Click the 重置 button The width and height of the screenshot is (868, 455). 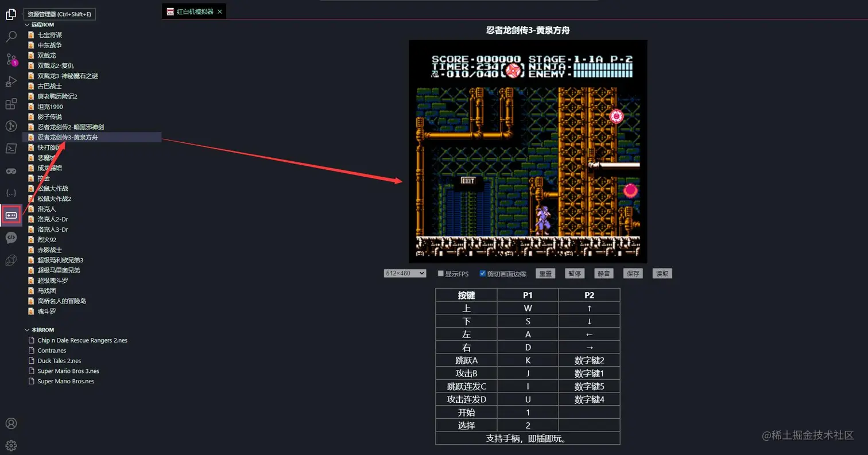pyautogui.click(x=545, y=274)
